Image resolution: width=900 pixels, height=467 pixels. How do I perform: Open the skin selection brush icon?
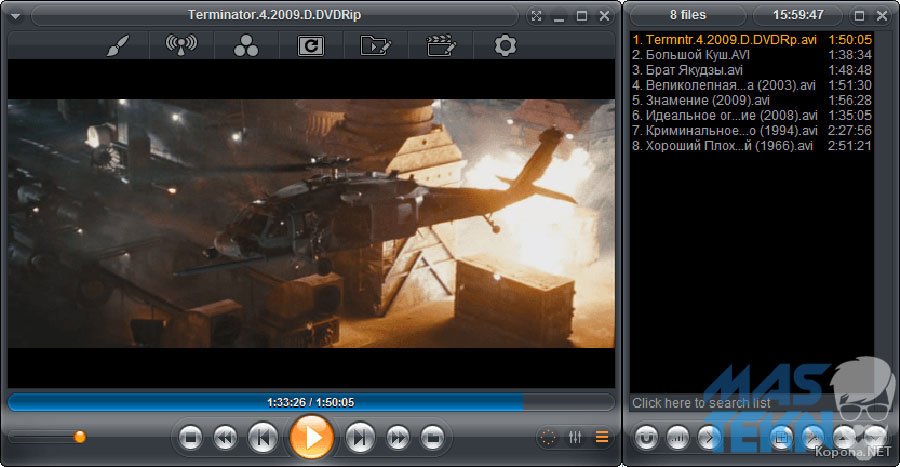point(117,46)
